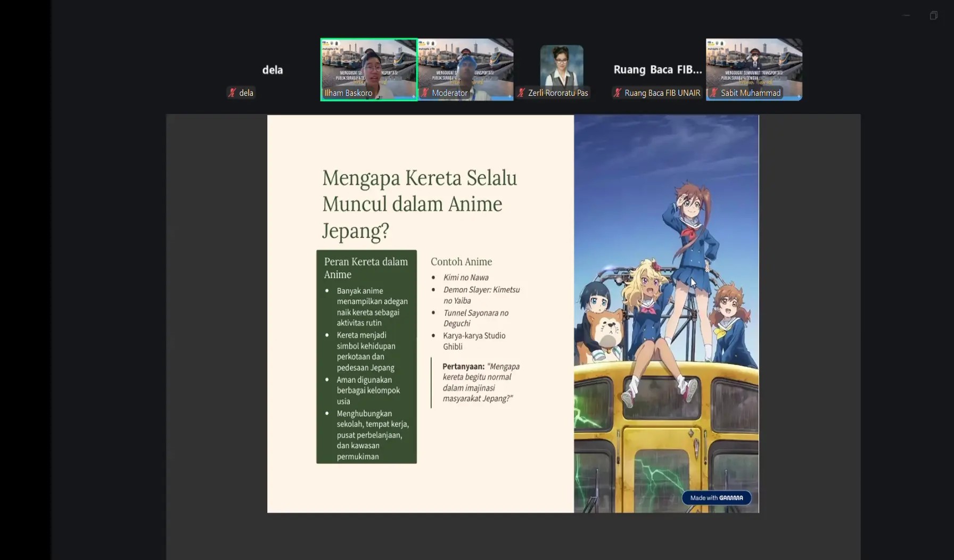The height and width of the screenshot is (560, 954).
Task: Click "Demon Slayer: Kimetsu no Yaiba" bullet
Action: point(481,295)
